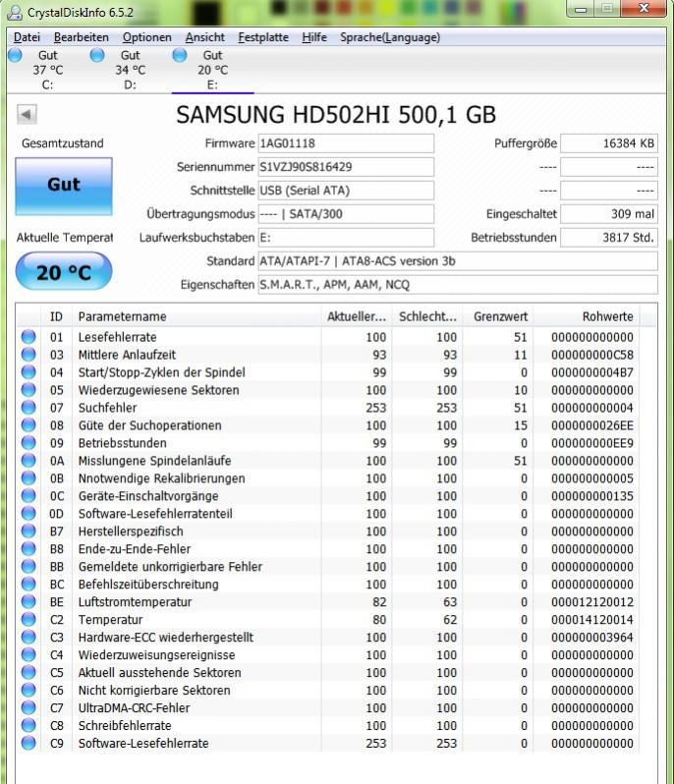This screenshot has height=784, width=674.
Task: Click status icon of Nicht korrigierbare Sektoren row
Action: pyautogui.click(x=28, y=690)
